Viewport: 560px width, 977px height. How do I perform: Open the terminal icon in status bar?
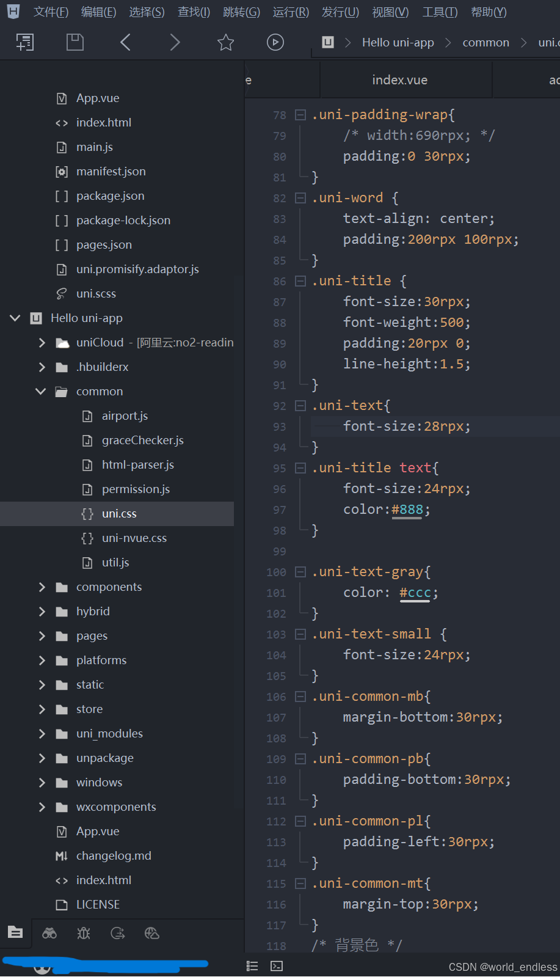(x=277, y=966)
